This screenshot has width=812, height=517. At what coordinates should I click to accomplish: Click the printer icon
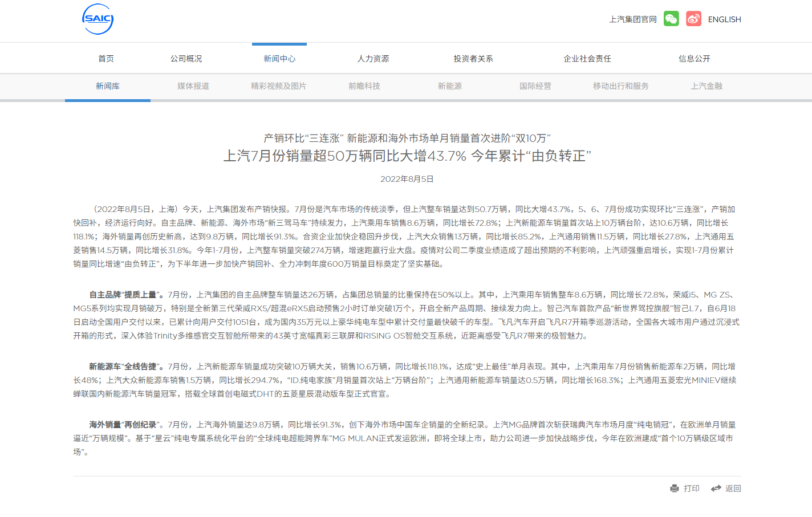pyautogui.click(x=675, y=488)
